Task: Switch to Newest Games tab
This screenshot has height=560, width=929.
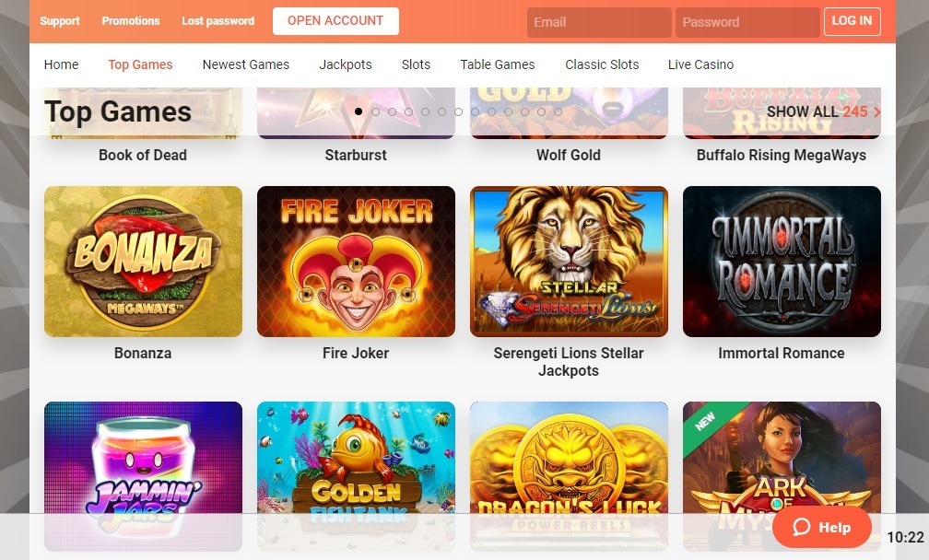Action: point(246,64)
